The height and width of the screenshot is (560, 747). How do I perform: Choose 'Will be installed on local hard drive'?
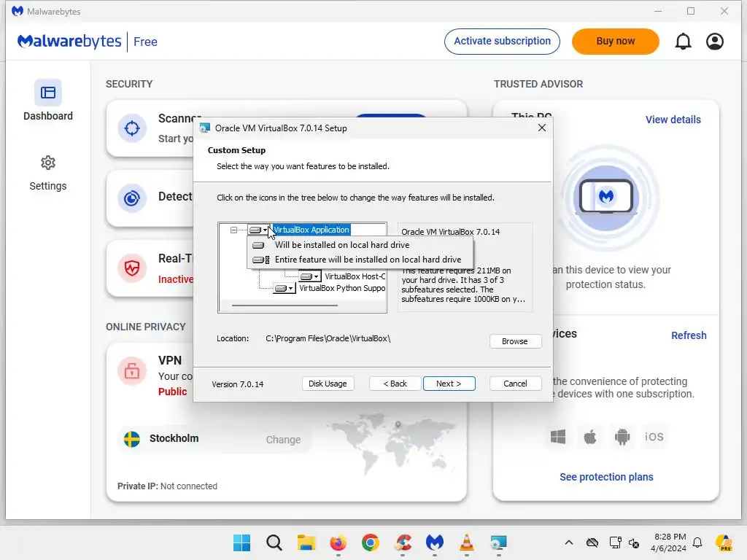click(x=360, y=245)
